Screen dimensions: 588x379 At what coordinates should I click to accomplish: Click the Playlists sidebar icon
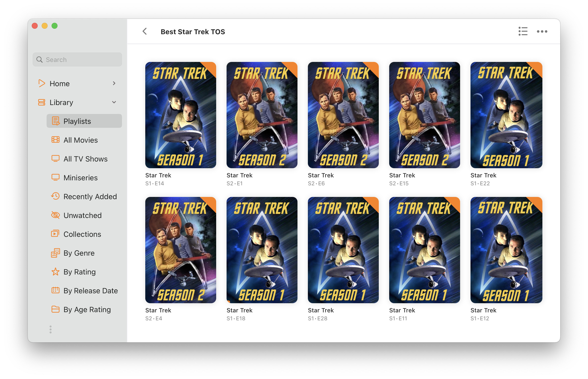[56, 121]
